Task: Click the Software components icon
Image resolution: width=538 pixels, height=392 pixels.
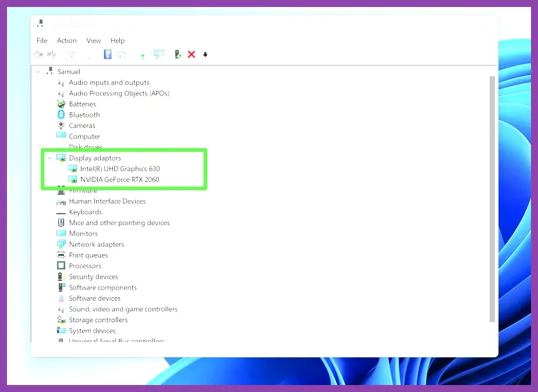Action: pos(61,287)
